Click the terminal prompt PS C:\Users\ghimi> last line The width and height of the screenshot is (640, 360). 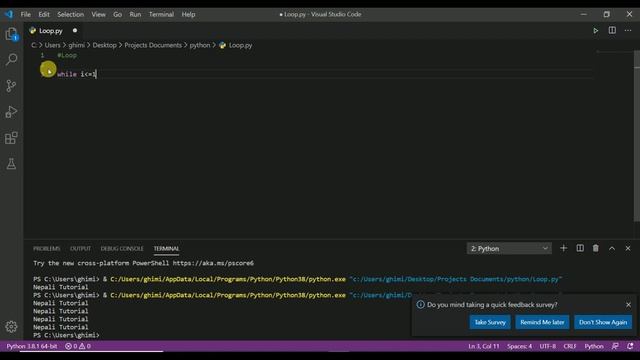[66, 335]
